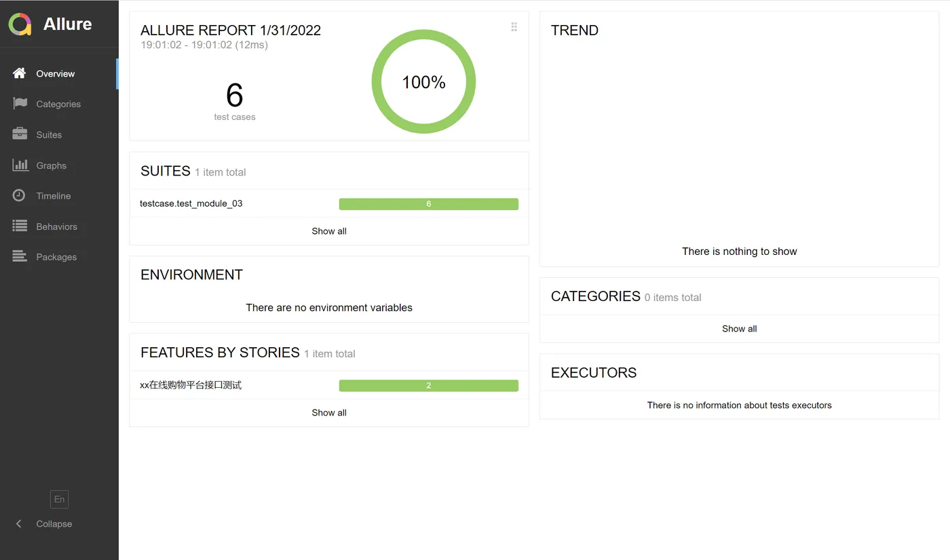The width and height of the screenshot is (950, 560).
Task: Open the Packages menu label
Action: 56,256
